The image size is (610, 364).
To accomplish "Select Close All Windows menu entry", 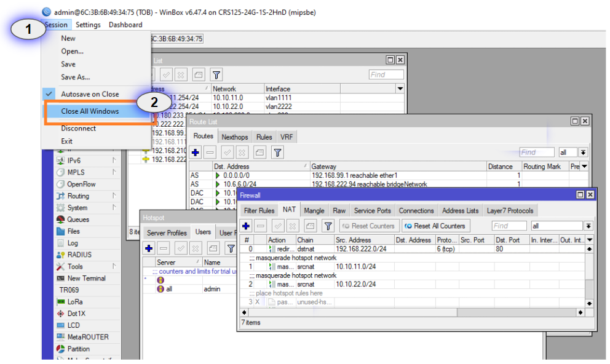I will [90, 111].
